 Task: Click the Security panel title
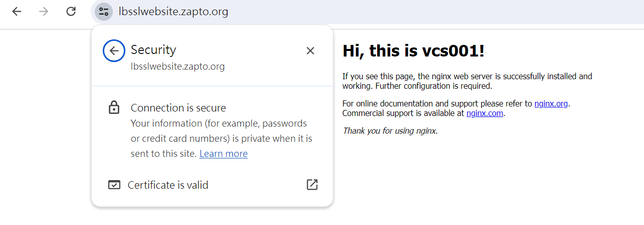click(154, 50)
